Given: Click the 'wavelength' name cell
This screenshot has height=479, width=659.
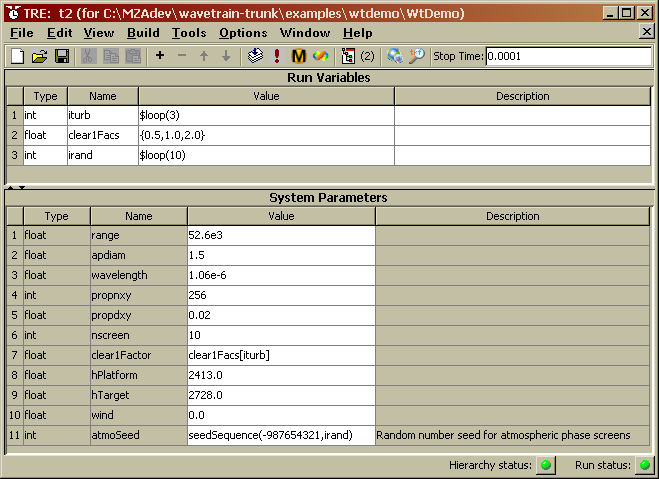Looking at the screenshot, I should [139, 275].
